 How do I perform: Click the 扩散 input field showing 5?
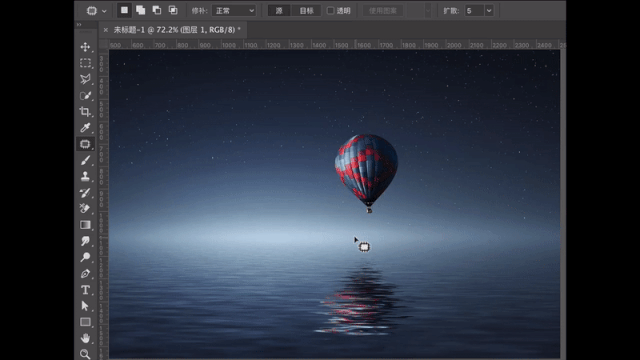(x=475, y=11)
